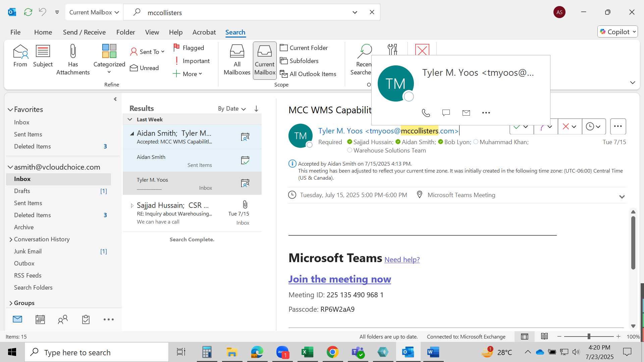Click the Undo arrow in quick access toolbar
Image resolution: width=644 pixels, height=362 pixels.
pyautogui.click(x=43, y=12)
